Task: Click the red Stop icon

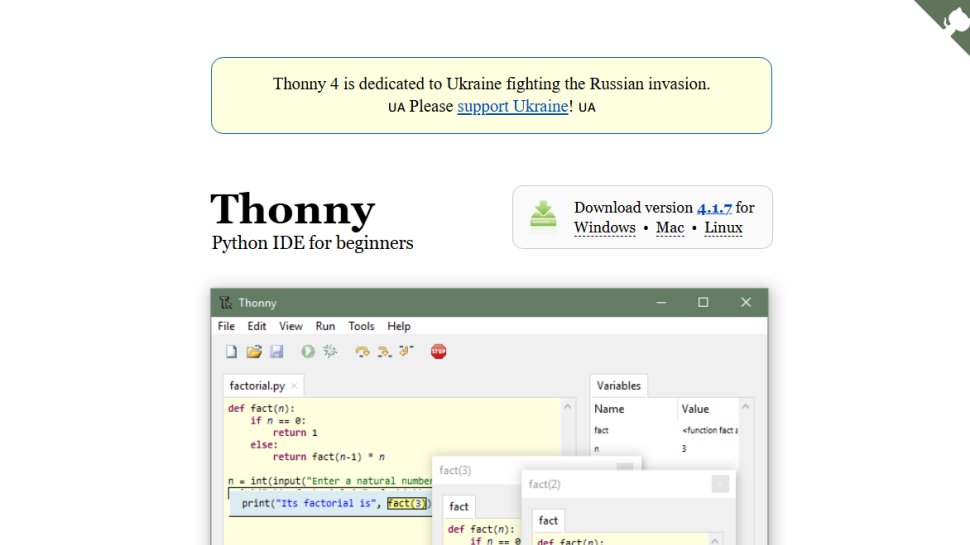Action: (439, 351)
